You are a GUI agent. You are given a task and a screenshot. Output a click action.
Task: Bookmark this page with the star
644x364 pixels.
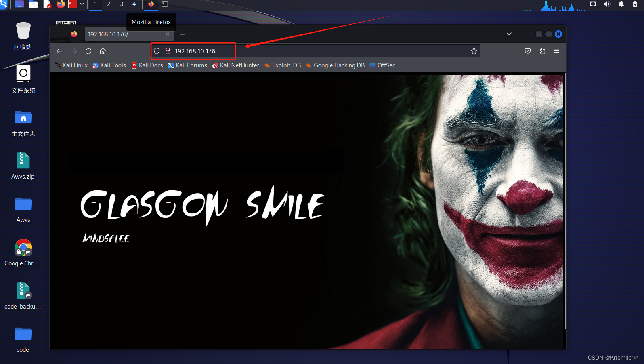(474, 51)
